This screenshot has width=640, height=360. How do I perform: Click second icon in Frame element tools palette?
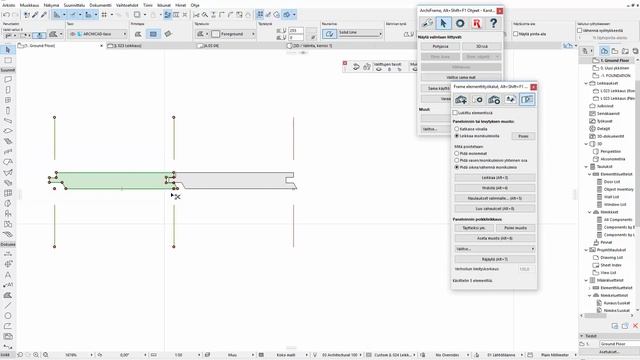click(477, 100)
